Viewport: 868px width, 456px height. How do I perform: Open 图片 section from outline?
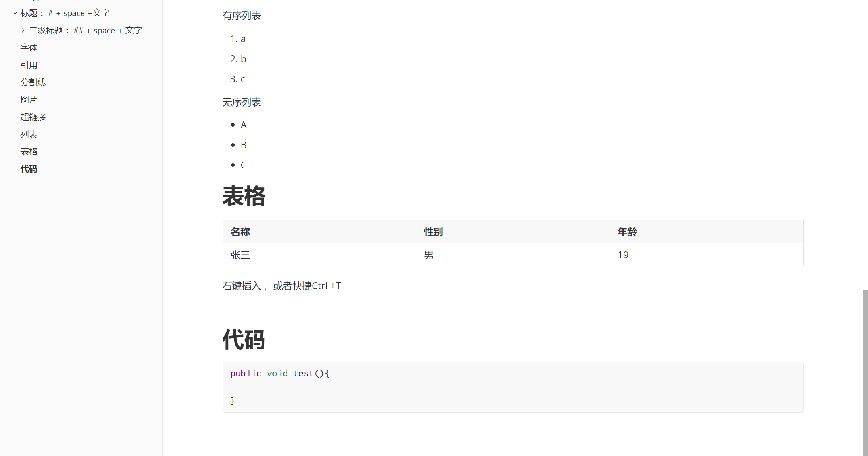[29, 100]
